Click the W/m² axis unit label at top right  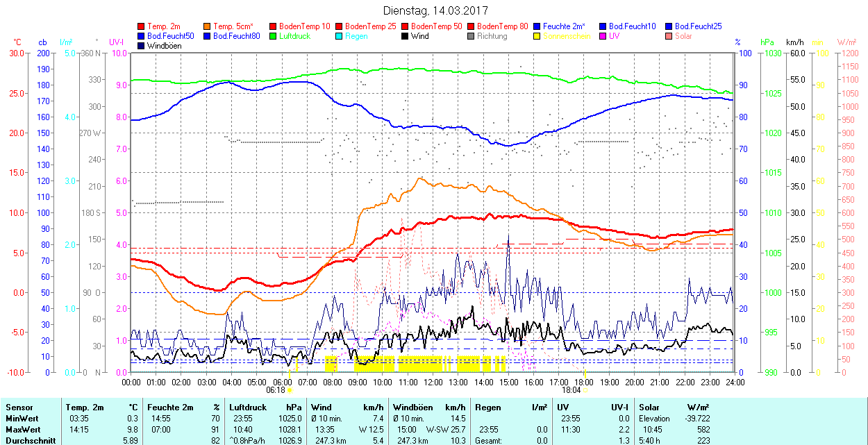[846, 42]
